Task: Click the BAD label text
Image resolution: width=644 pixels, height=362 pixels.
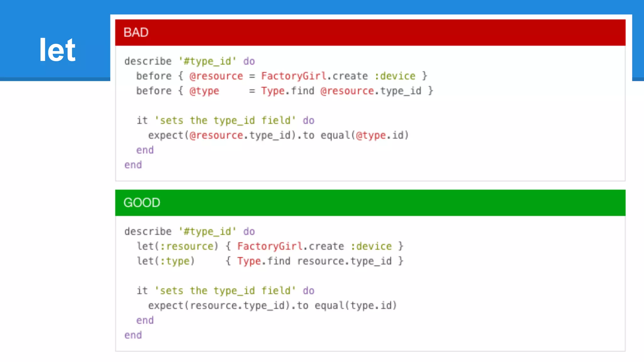Action: (136, 33)
